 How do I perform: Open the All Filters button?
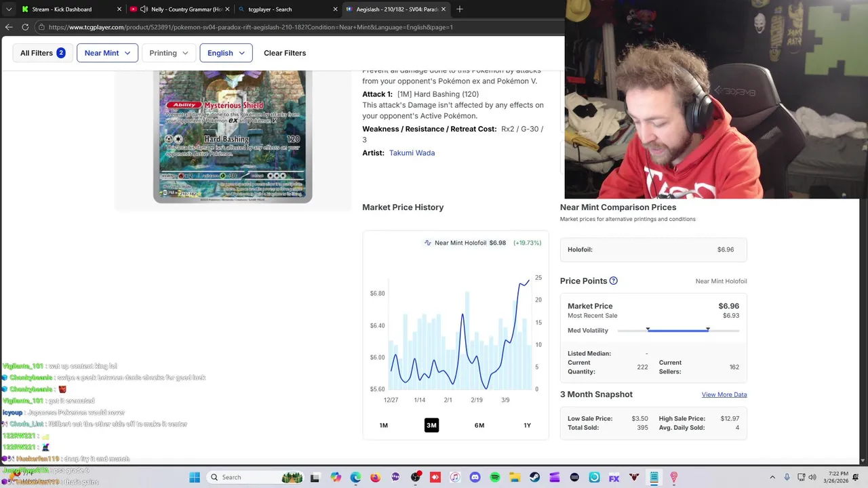pyautogui.click(x=43, y=53)
